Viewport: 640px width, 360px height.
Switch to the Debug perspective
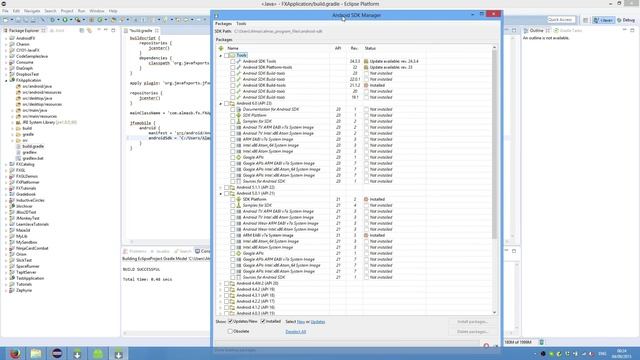coord(626,20)
